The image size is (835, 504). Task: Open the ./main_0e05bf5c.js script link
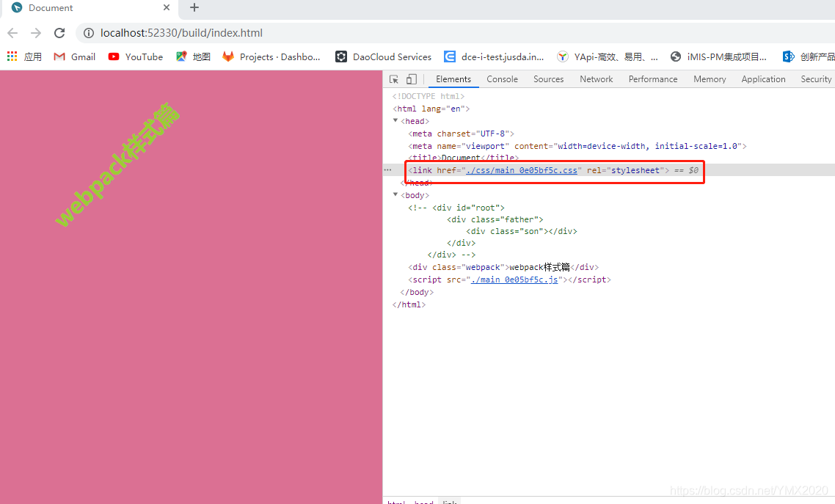(x=514, y=280)
